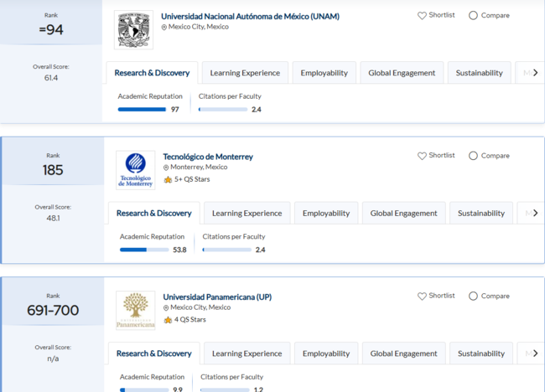Click the Tecnológico de Monterrey logo

coord(135,170)
